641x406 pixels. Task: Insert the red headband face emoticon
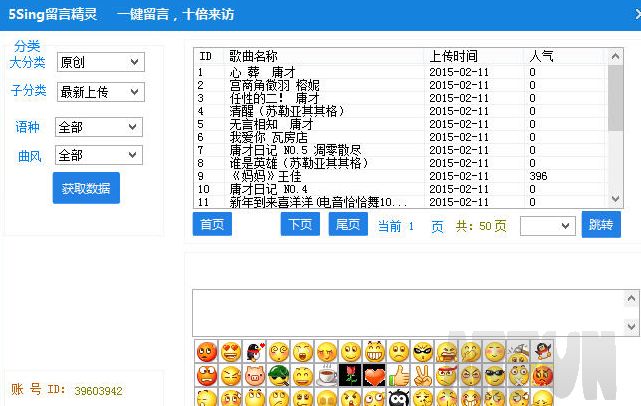(446, 375)
